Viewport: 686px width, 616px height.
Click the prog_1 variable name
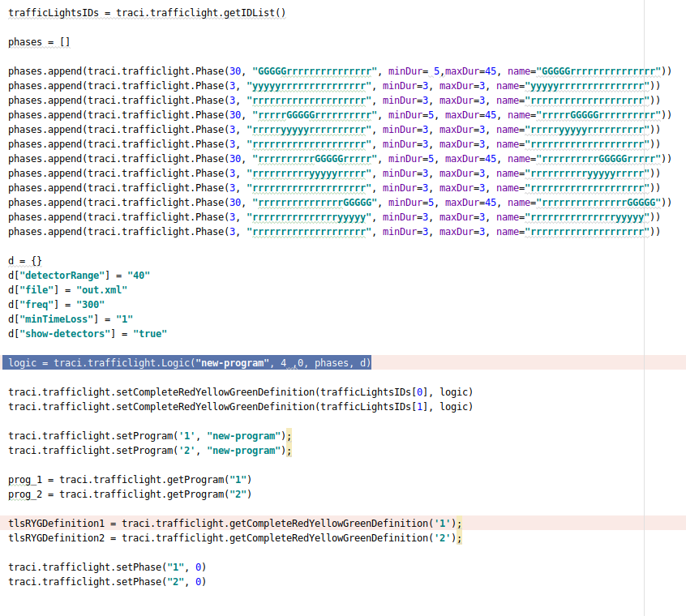tap(26, 480)
